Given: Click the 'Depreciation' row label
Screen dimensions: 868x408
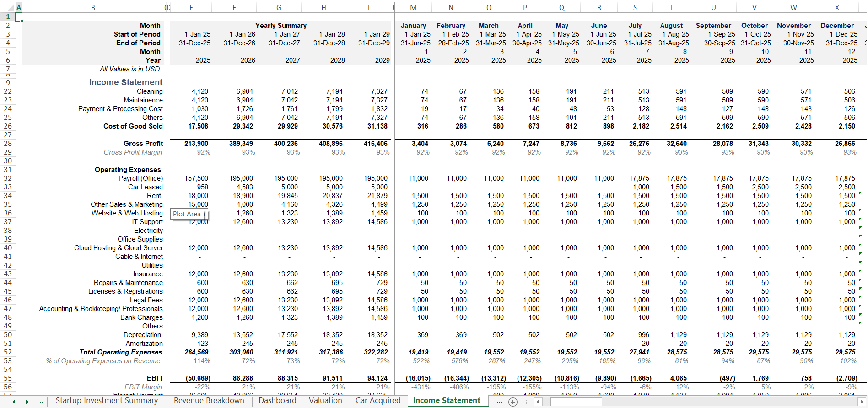Looking at the screenshot, I should (142, 335).
